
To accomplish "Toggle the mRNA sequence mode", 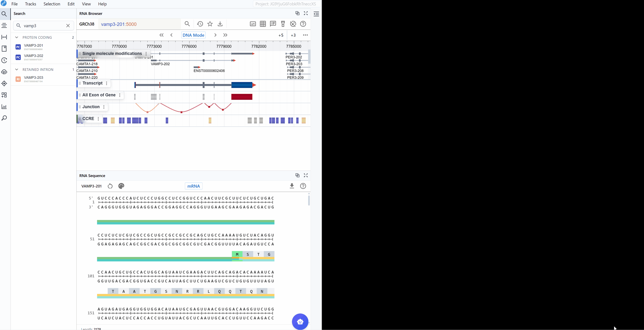I will [x=193, y=186].
